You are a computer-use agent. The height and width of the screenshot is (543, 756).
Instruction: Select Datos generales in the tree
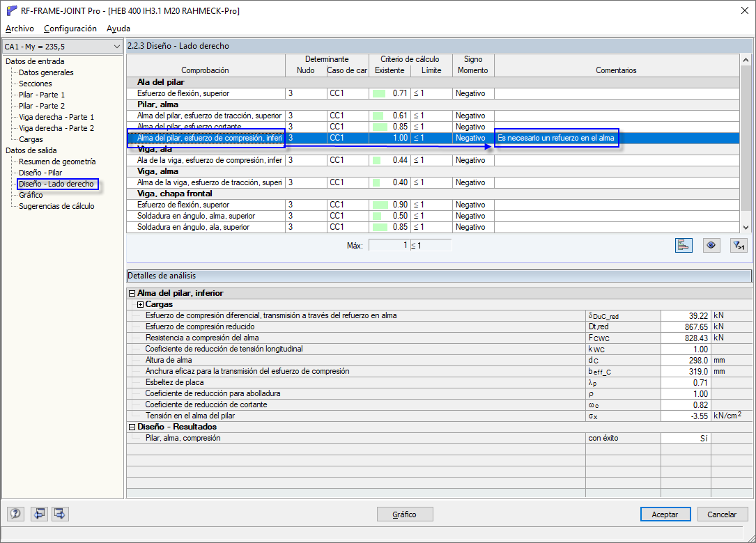[x=46, y=72]
